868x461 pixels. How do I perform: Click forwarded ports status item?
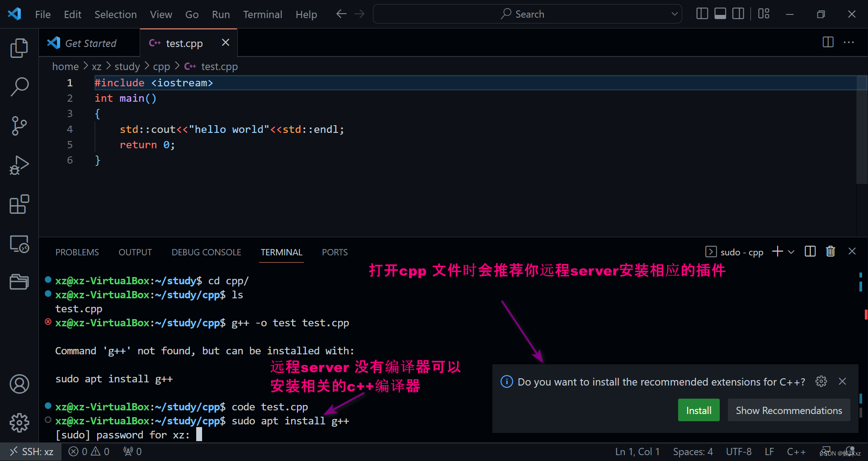pyautogui.click(x=132, y=452)
